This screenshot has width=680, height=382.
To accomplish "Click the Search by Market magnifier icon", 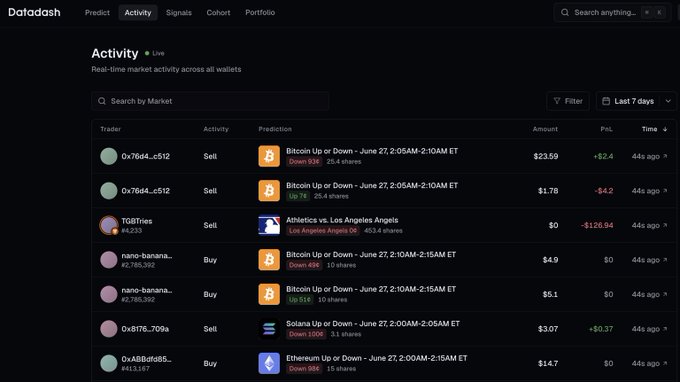I will click(101, 101).
